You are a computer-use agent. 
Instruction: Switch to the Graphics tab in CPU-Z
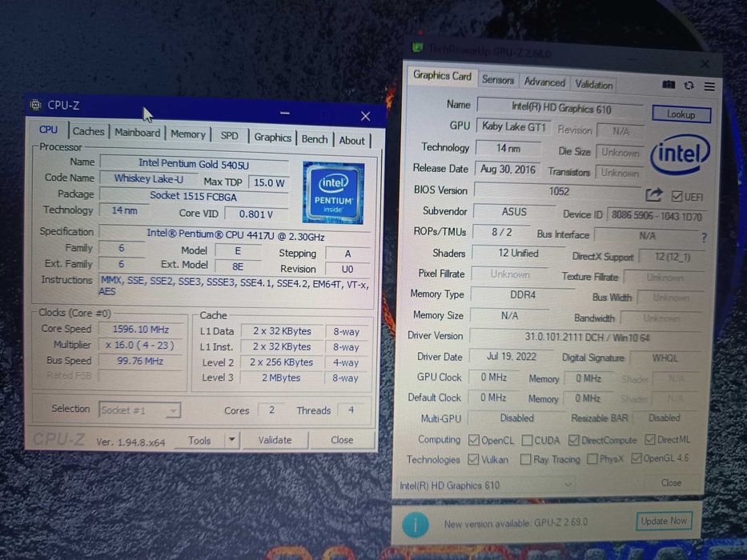[x=272, y=138]
